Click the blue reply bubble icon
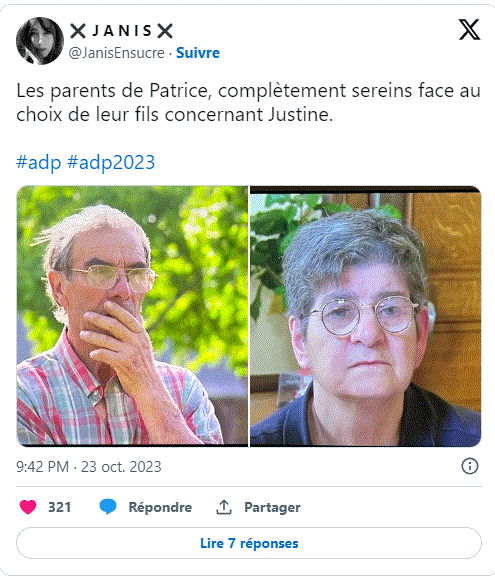The height and width of the screenshot is (581, 495). pyautogui.click(x=108, y=507)
